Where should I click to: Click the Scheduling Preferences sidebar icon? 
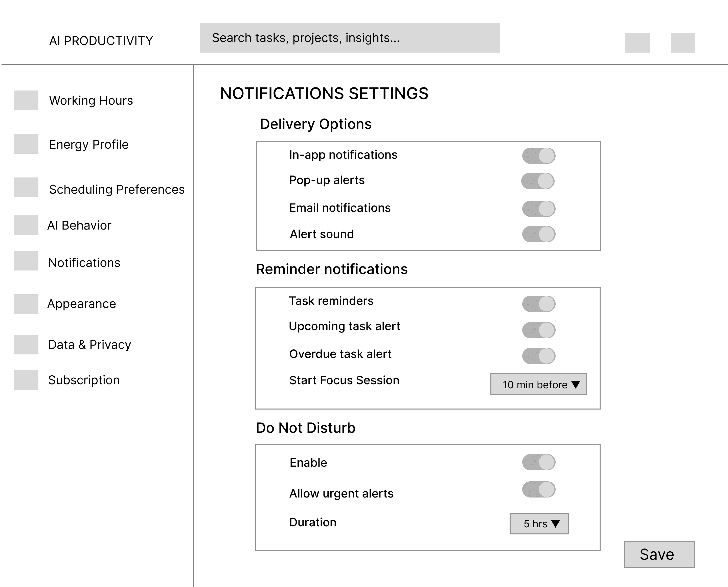coord(26,187)
